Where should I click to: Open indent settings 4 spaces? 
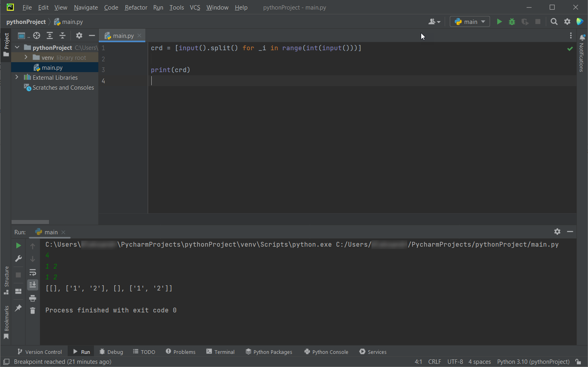[479, 362]
